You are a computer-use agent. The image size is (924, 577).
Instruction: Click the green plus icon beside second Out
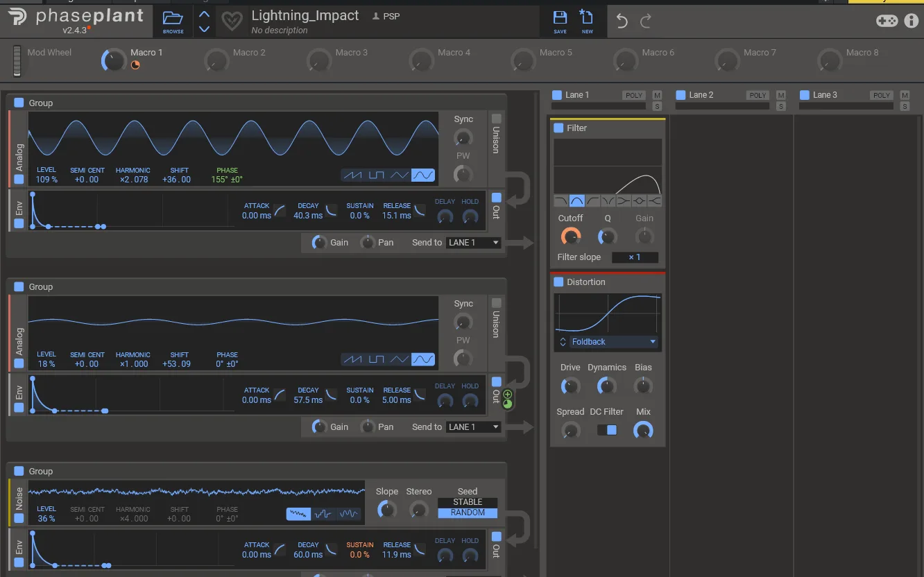click(x=507, y=395)
